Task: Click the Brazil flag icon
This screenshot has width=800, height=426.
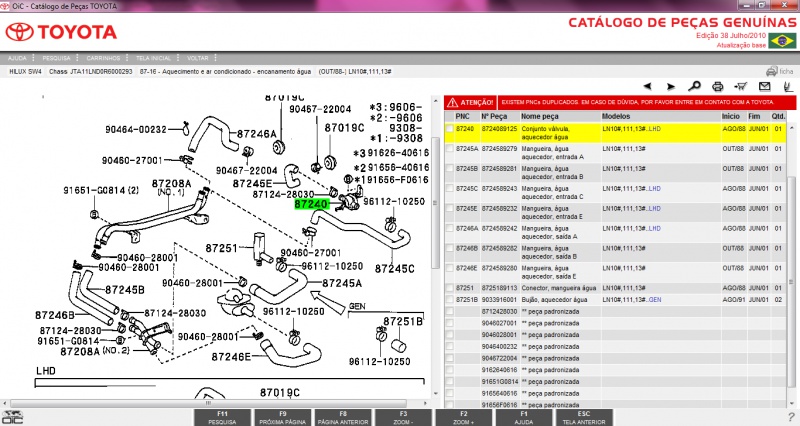Action: click(x=783, y=41)
